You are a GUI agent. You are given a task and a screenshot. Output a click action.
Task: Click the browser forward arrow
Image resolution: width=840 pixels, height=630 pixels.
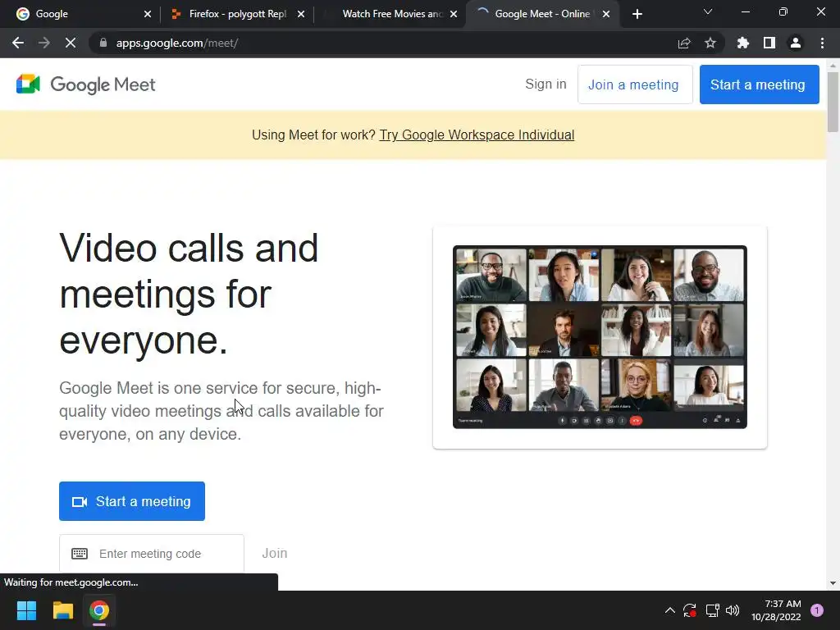(44, 43)
